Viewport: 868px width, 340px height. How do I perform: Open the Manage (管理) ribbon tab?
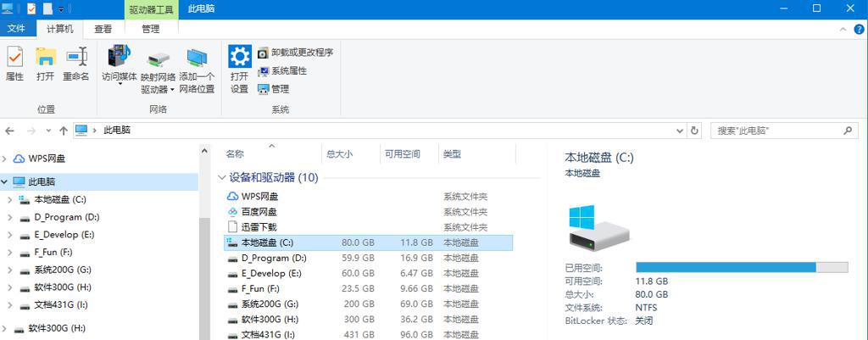coord(151,29)
